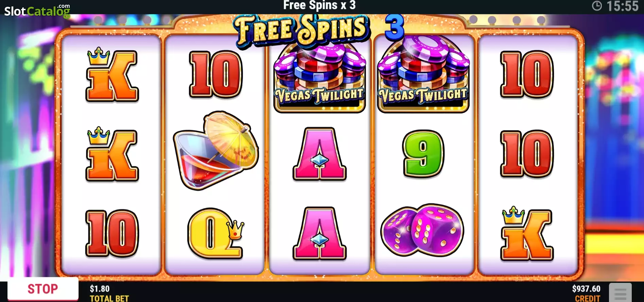Click the yellow Q symbol
This screenshot has width=644, height=302.
coord(216,233)
